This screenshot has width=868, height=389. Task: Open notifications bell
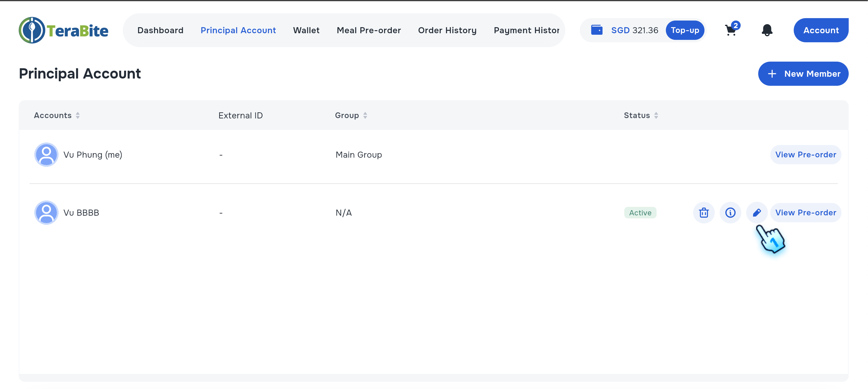pyautogui.click(x=767, y=31)
